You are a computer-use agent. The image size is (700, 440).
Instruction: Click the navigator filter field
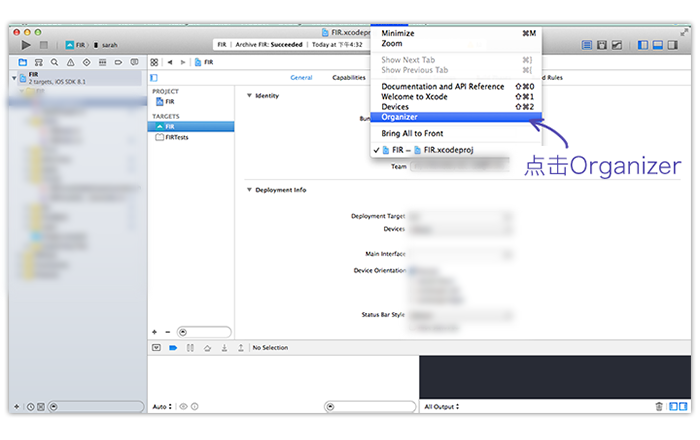pos(96,407)
